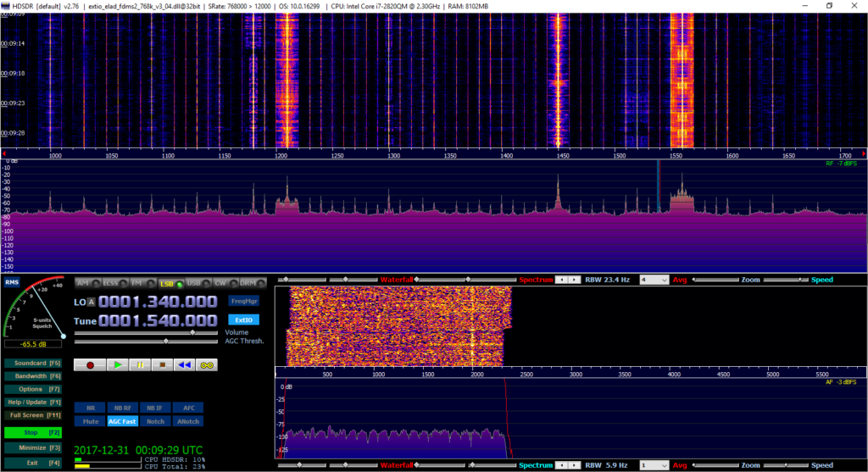Select AM demodulation mode
868x472 pixels.
click(x=88, y=283)
